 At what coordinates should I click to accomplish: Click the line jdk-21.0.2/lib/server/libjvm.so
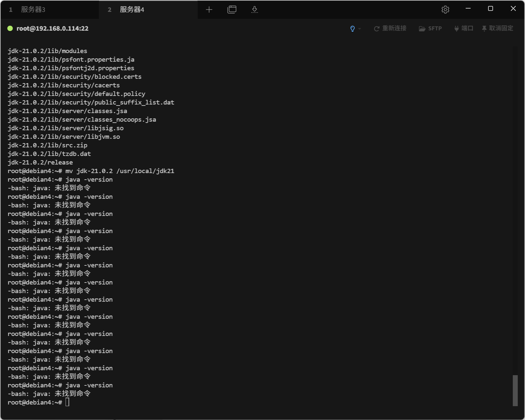coord(64,136)
